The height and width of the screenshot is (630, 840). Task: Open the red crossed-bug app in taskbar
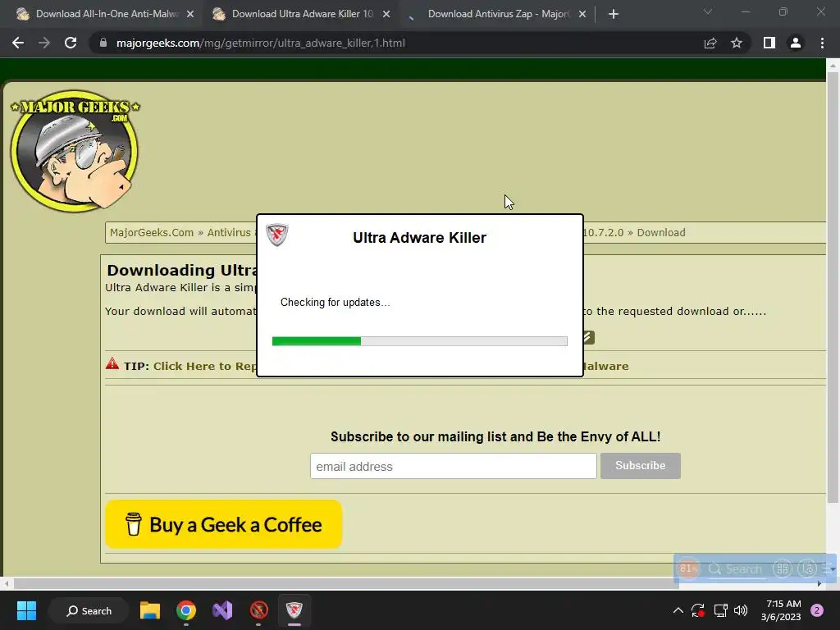click(x=258, y=610)
